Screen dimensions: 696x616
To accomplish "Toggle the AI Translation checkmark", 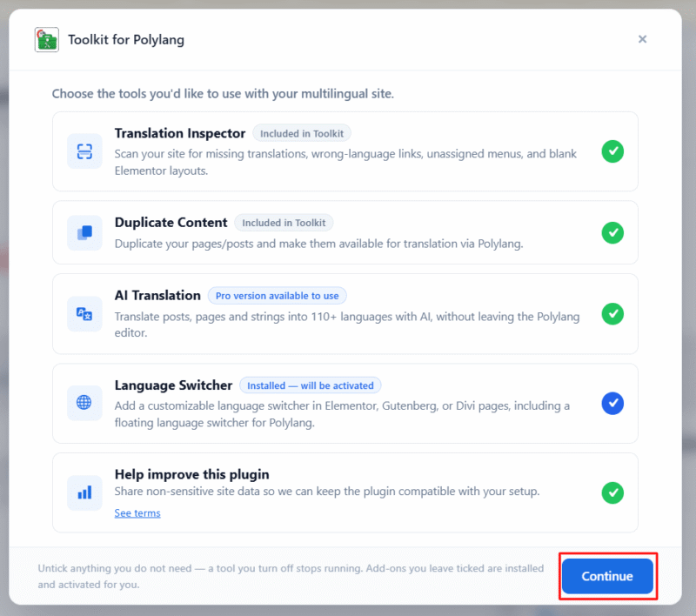I will click(612, 314).
